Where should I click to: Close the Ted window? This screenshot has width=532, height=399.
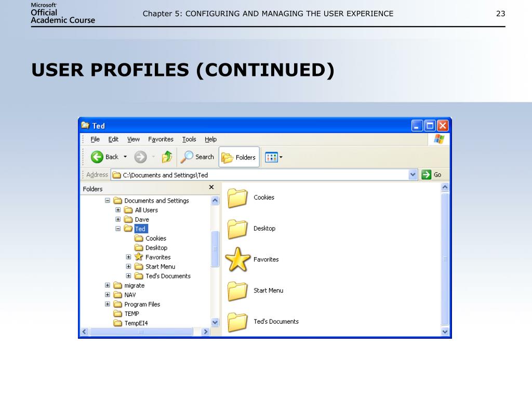tap(443, 126)
